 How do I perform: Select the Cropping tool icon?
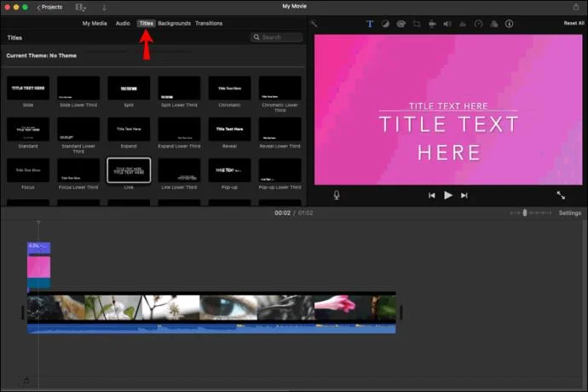coord(417,24)
